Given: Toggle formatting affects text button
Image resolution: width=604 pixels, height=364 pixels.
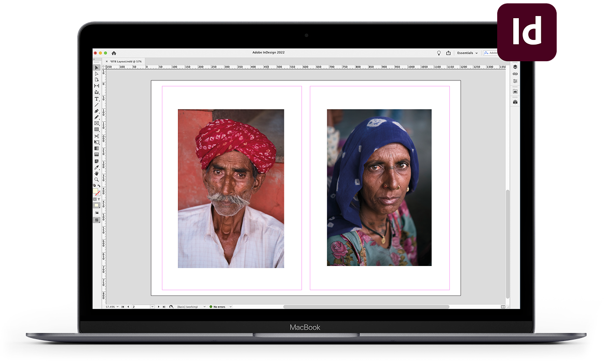Looking at the screenshot, I should point(99,199).
